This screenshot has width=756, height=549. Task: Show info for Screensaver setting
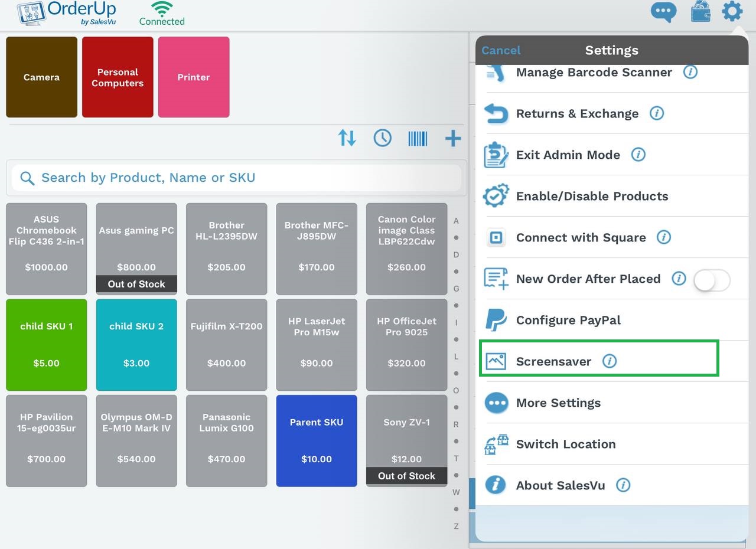pos(609,361)
